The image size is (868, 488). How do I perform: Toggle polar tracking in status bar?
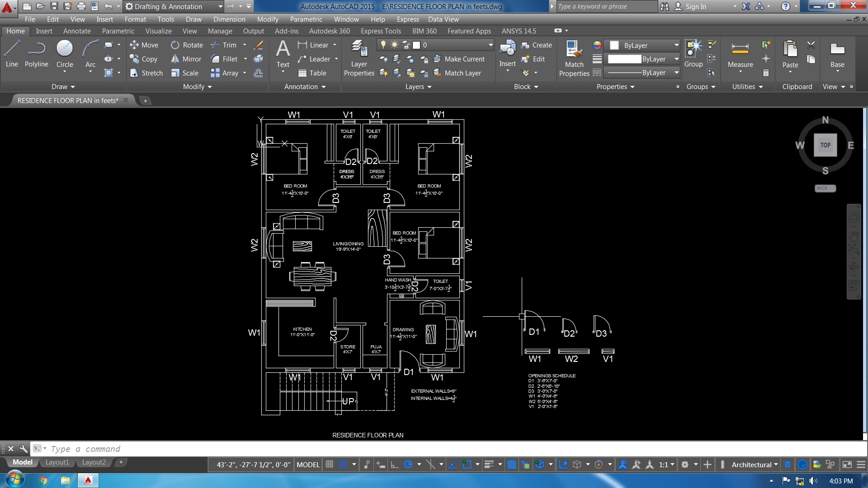click(x=408, y=465)
